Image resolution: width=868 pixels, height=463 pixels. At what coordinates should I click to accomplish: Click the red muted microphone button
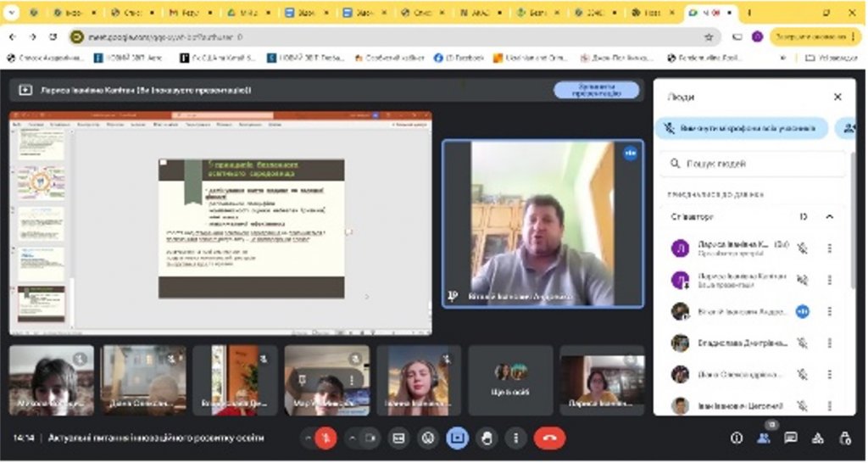325,438
